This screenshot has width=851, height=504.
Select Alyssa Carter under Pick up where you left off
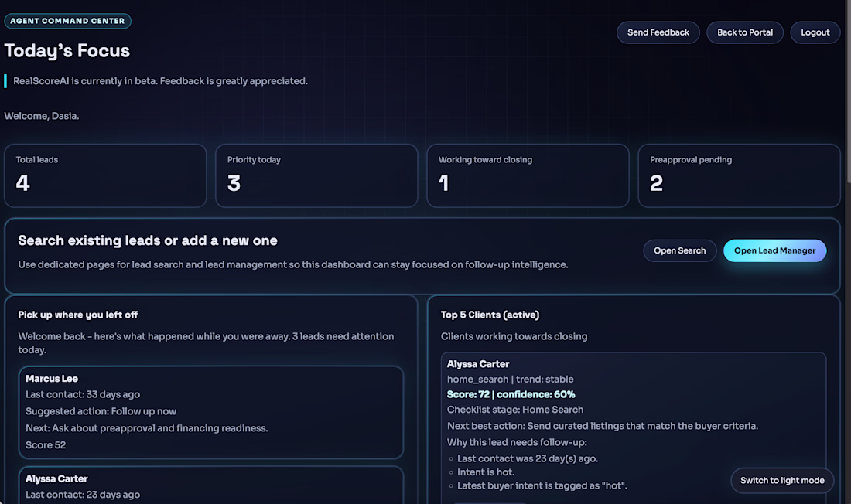56,478
